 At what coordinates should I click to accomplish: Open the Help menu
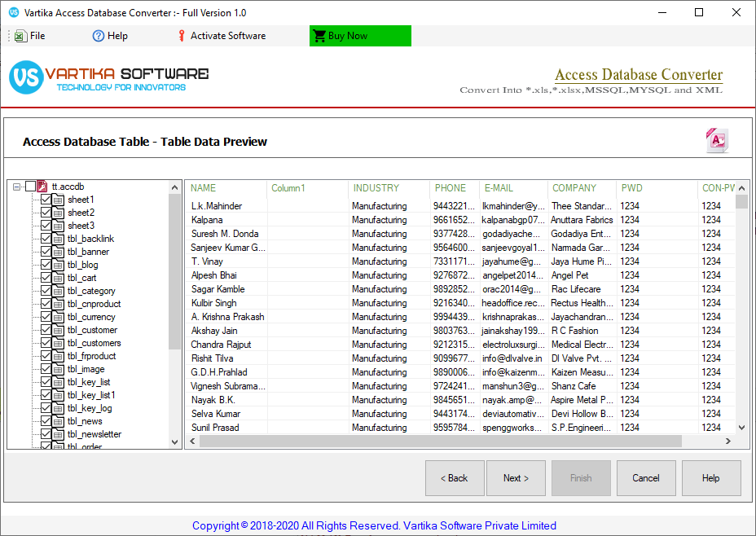(x=110, y=36)
